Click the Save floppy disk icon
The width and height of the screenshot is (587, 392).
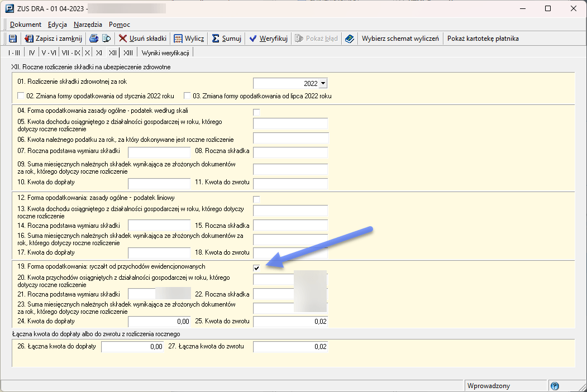coord(13,39)
